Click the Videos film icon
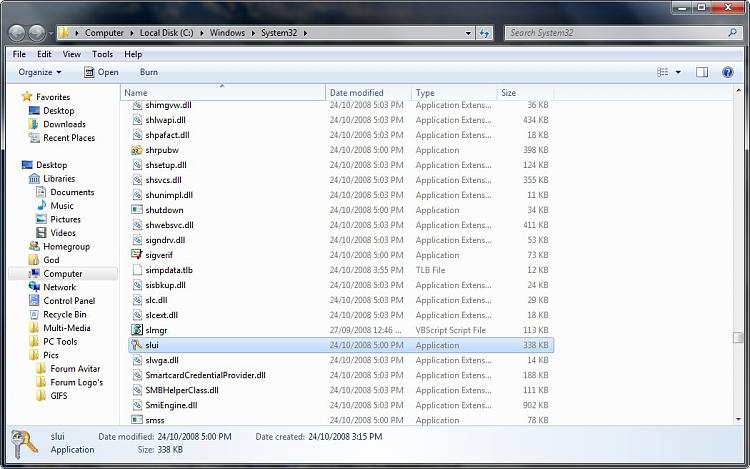Viewport: 750px width, 469px height. [42, 233]
